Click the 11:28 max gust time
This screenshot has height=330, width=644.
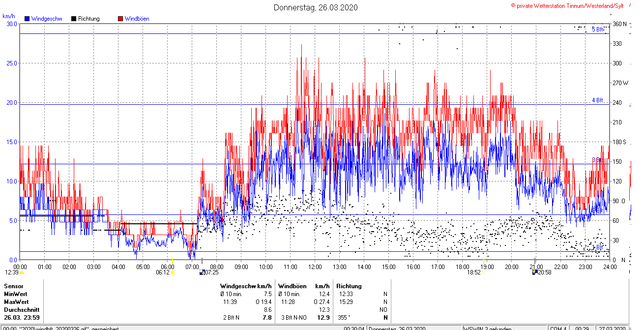288,301
